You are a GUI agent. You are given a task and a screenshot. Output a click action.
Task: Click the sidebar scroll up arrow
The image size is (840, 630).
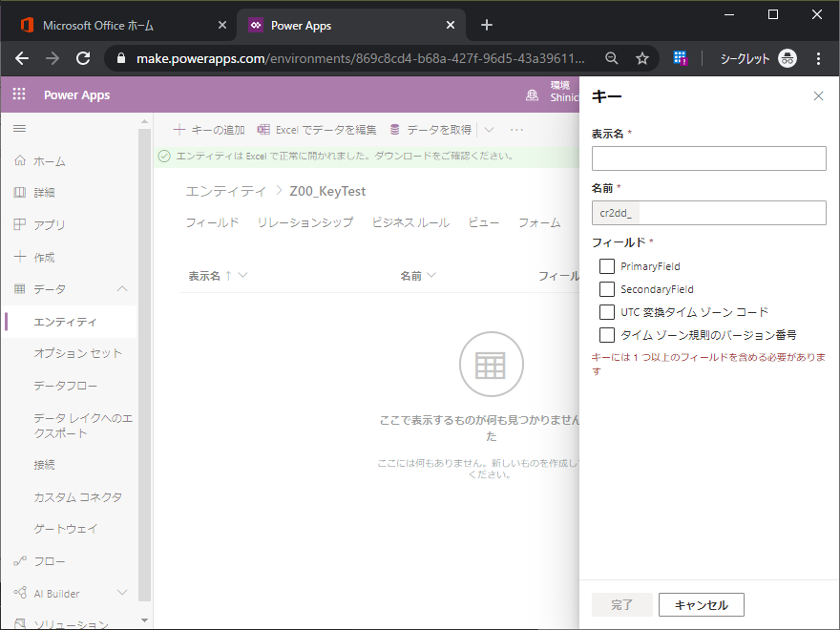click(x=145, y=121)
